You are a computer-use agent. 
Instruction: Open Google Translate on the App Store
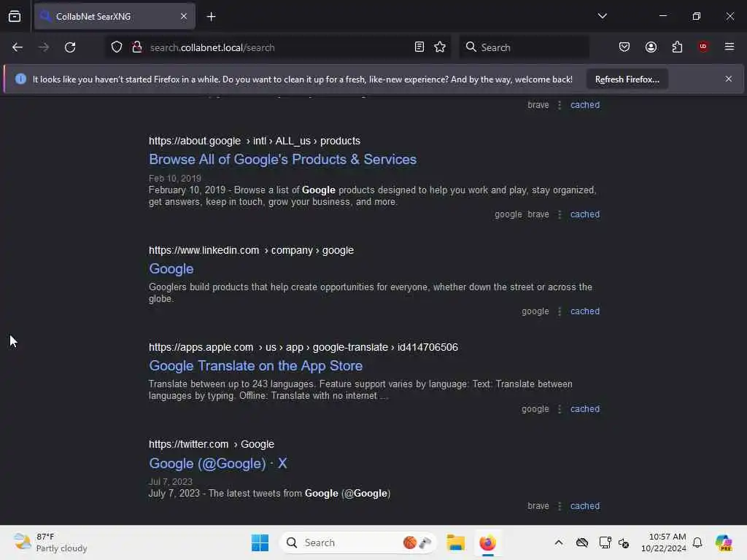point(256,366)
